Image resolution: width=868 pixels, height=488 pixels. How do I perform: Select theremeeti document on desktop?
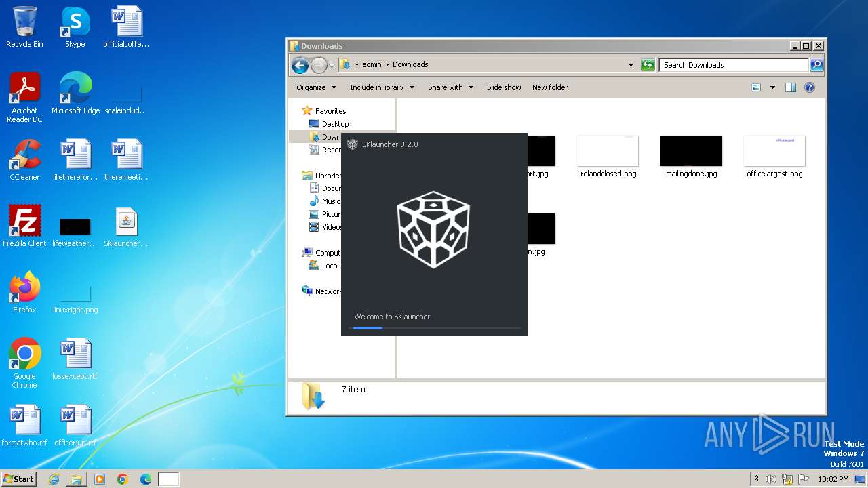pos(126,160)
